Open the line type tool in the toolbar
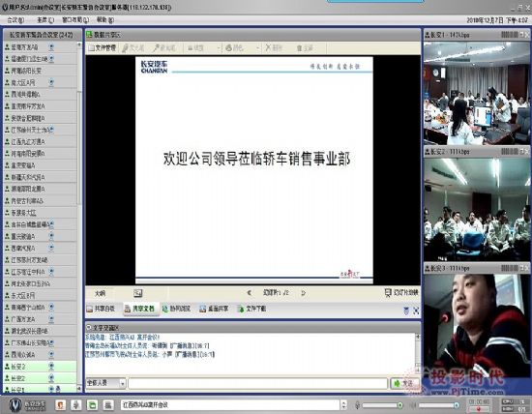The width and height of the screenshot is (532, 414). point(196,47)
